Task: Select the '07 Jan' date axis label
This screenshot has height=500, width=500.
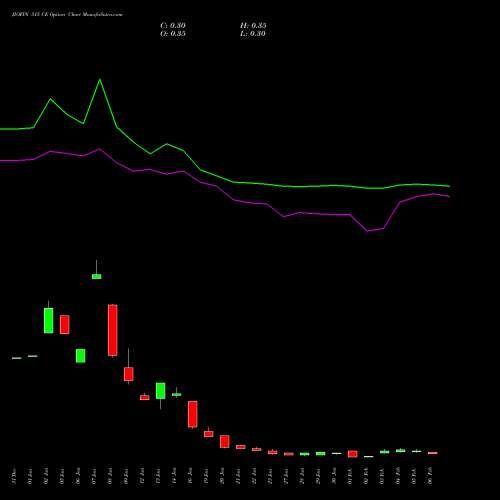Action: coord(94,476)
